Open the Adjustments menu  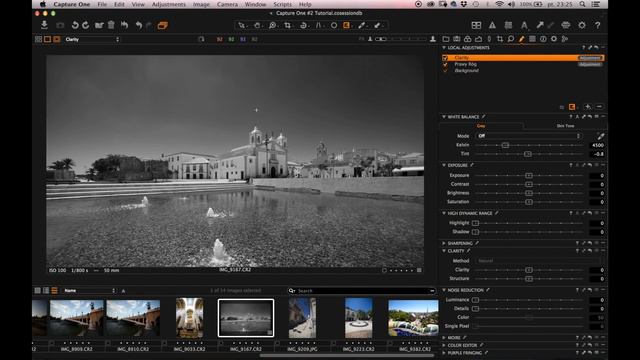click(169, 4)
